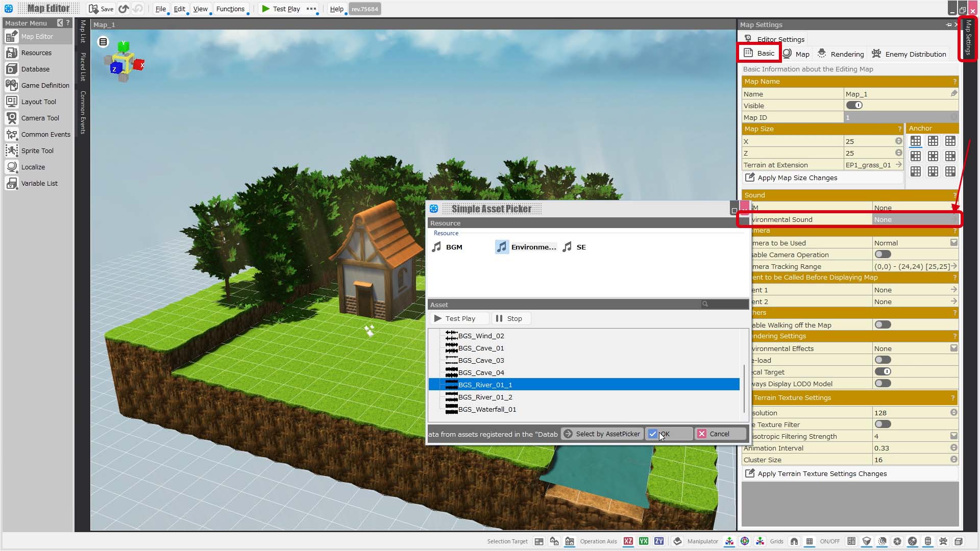The width and height of the screenshot is (980, 551).
Task: Toggle the Pre-load switch
Action: pos(883,360)
